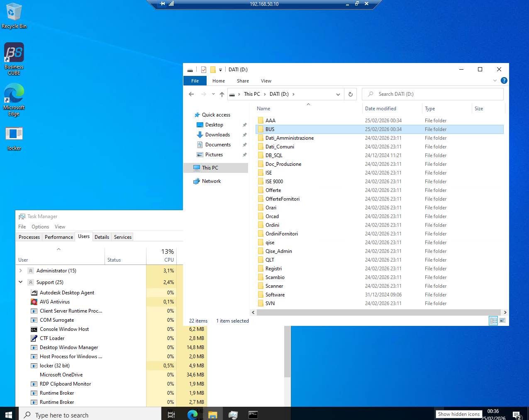Collapse the Support (25) user group
Image resolution: width=529 pixels, height=420 pixels.
pyautogui.click(x=21, y=282)
